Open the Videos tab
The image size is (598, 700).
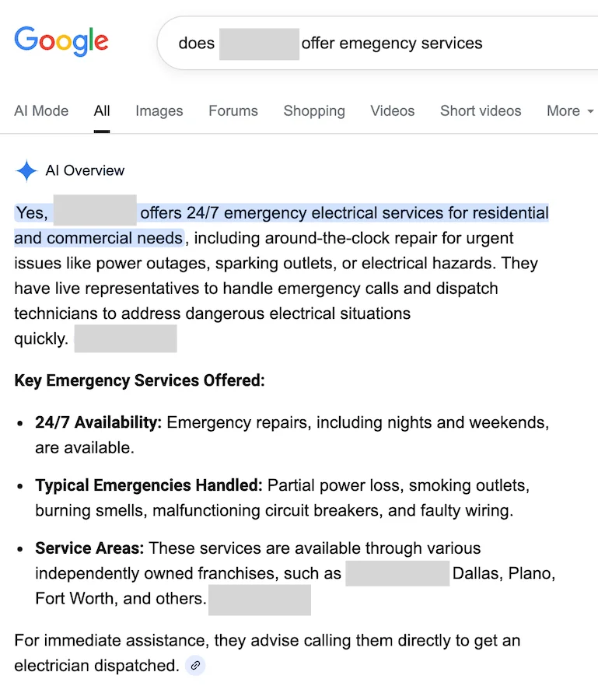click(392, 111)
